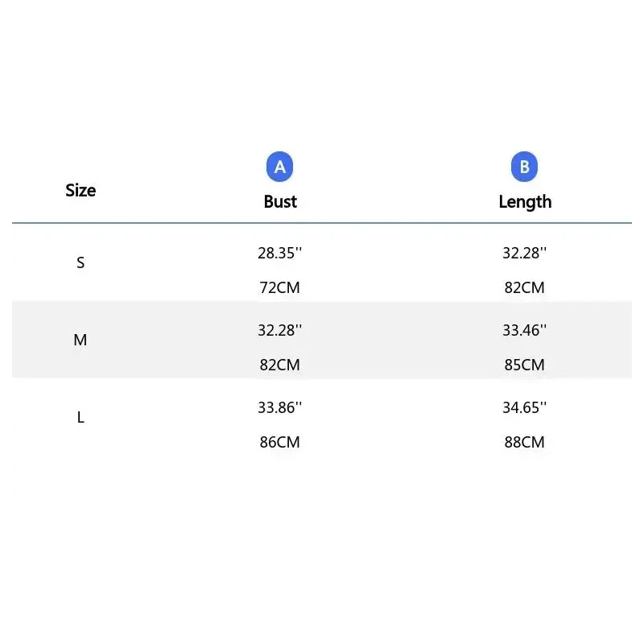Click the 88CM length value
644x644 pixels.
[x=524, y=442]
